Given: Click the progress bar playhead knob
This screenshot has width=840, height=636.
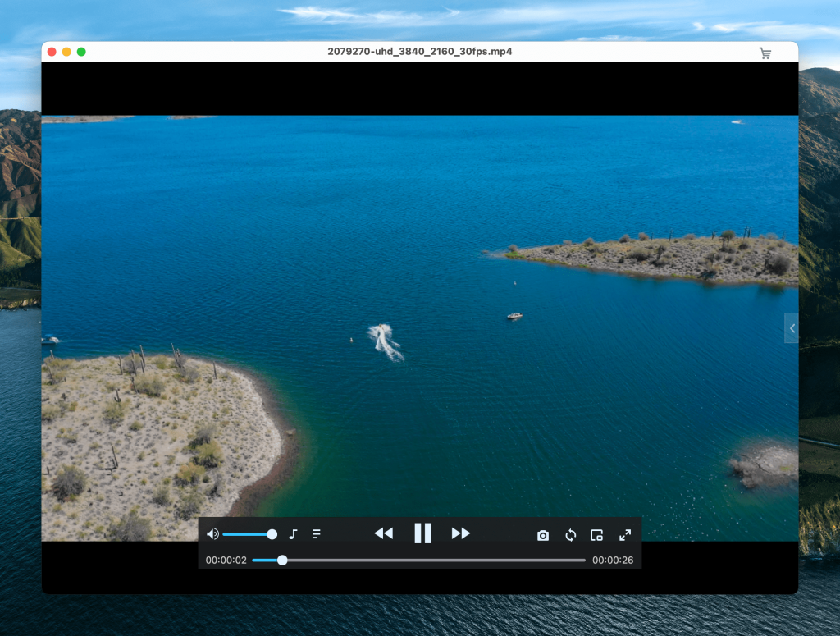Looking at the screenshot, I should click(282, 561).
